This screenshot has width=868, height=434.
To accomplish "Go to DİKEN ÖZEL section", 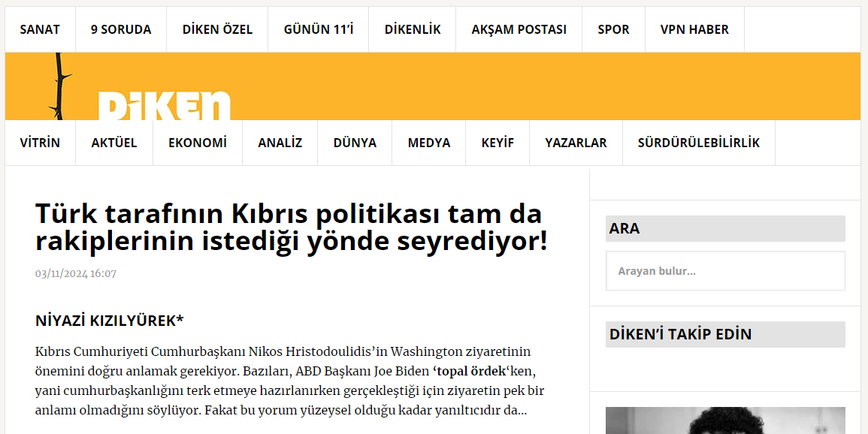I will click(217, 30).
